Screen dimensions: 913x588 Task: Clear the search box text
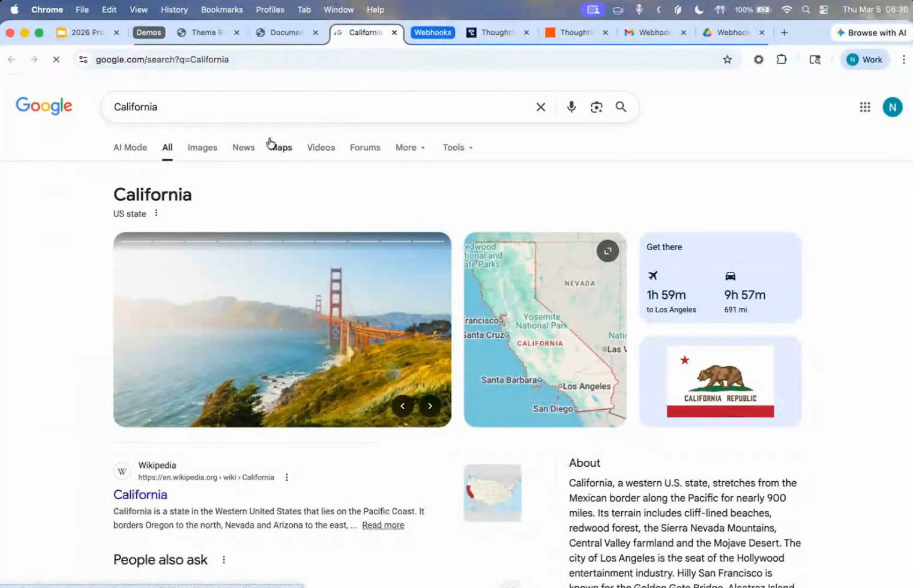pyautogui.click(x=540, y=107)
